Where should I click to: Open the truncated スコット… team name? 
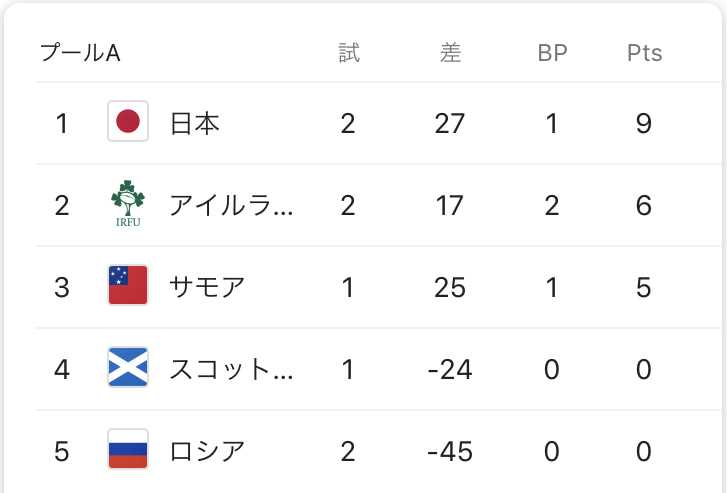[231, 370]
